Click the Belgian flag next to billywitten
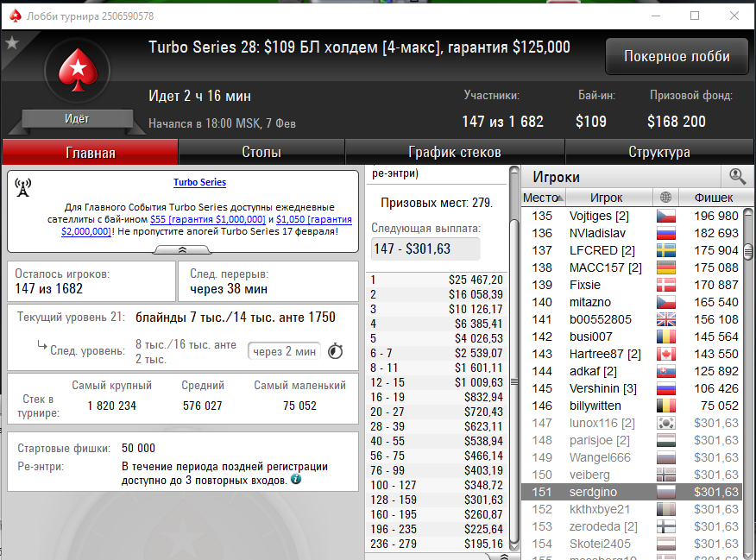Screen dimensions: 756x560 click(666, 406)
